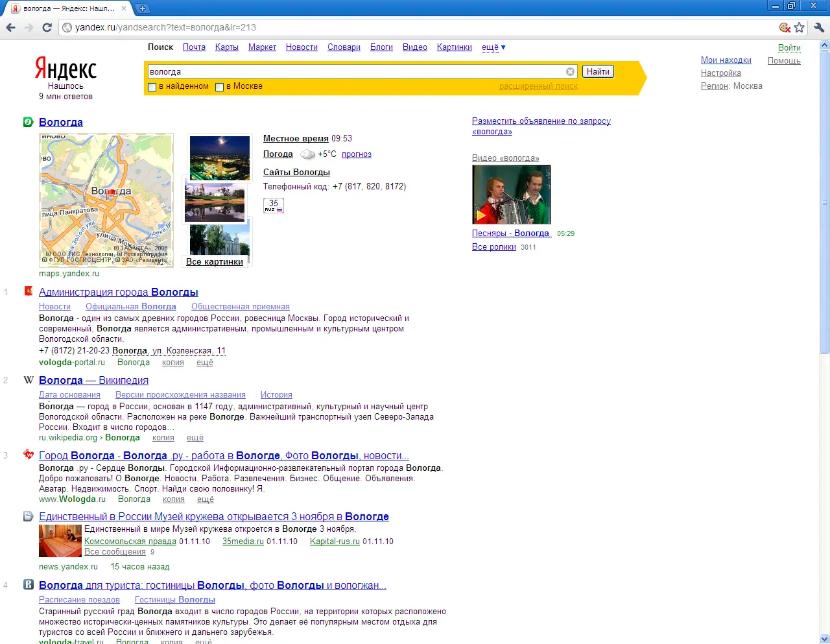Open the wrench settings menu
This screenshot has height=644, width=830.
pos(818,27)
